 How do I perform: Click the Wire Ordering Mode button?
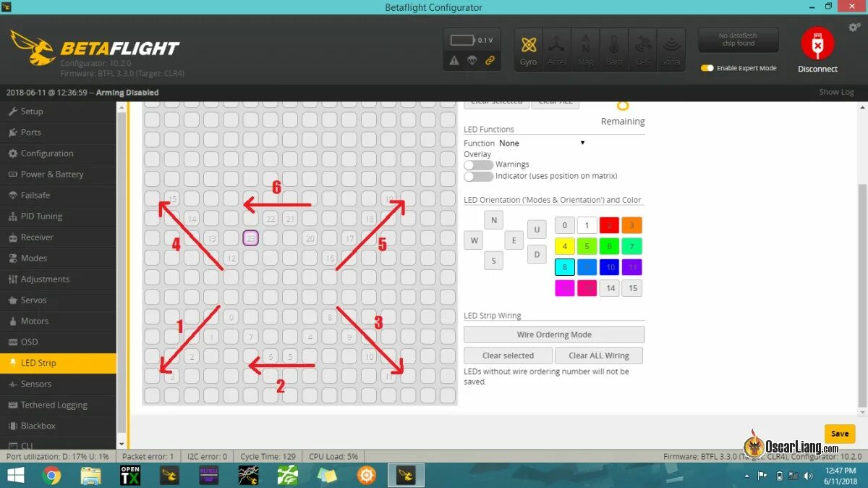pyautogui.click(x=554, y=335)
